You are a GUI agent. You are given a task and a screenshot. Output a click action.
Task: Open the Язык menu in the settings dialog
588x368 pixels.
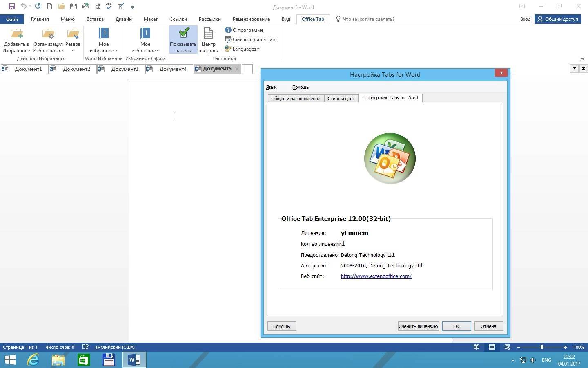tap(271, 87)
